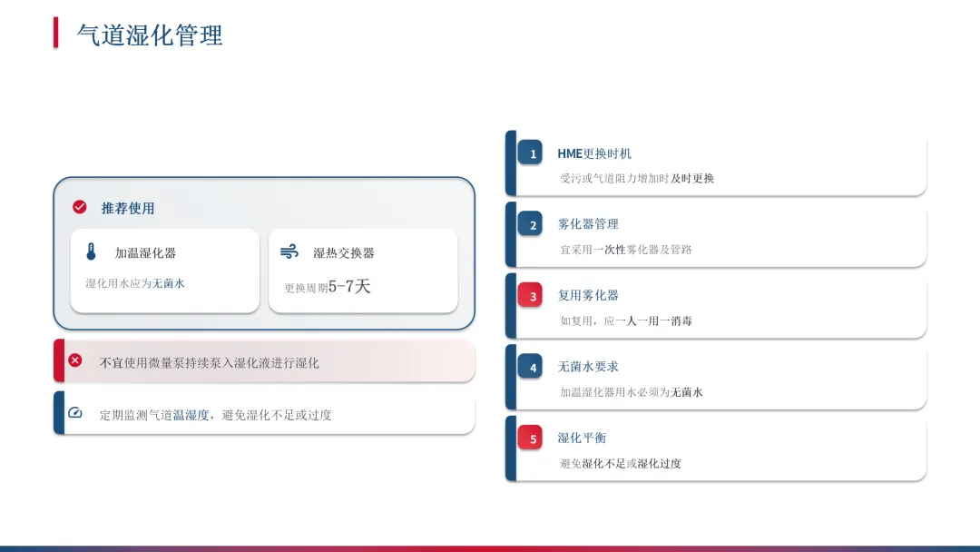Click the 推荐使用 label
The width and height of the screenshot is (980, 552).
point(128,208)
